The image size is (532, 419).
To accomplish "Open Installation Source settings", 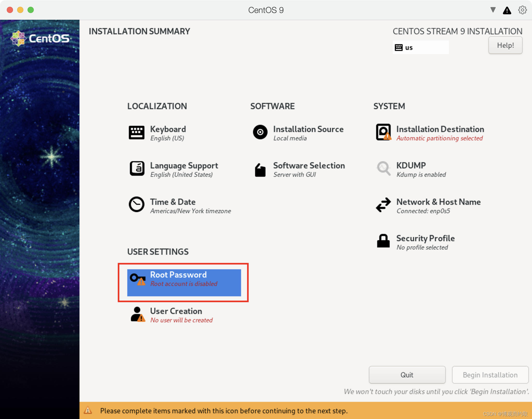I will click(x=308, y=129).
